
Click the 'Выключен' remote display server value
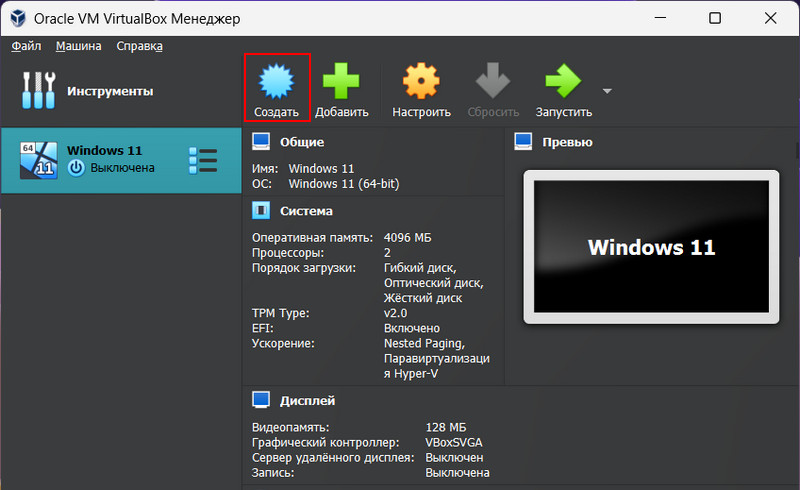coord(454,458)
